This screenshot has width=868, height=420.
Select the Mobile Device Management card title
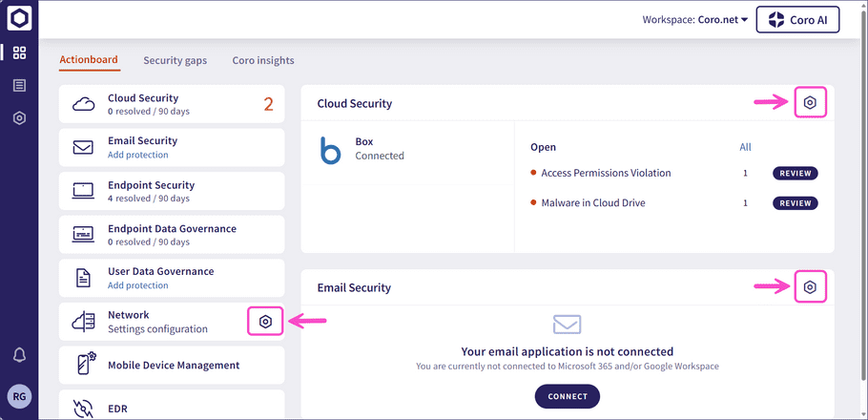(174, 366)
